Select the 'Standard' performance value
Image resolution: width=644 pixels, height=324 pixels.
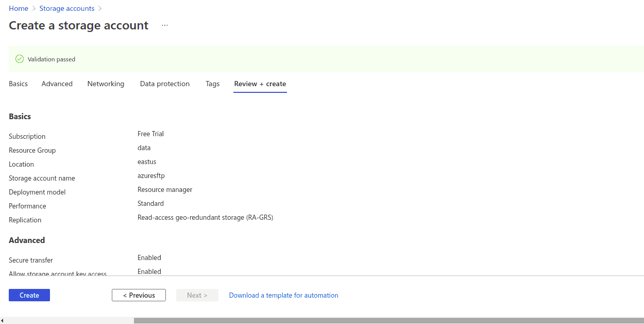click(150, 203)
